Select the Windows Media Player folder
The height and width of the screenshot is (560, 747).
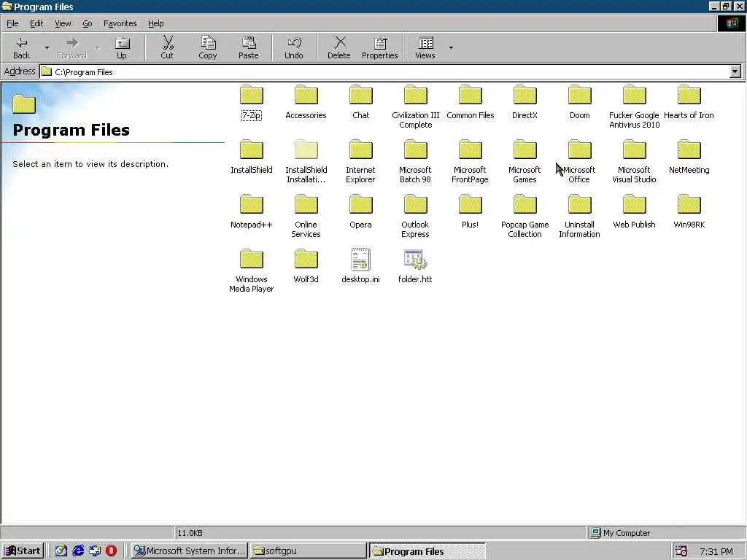click(252, 271)
